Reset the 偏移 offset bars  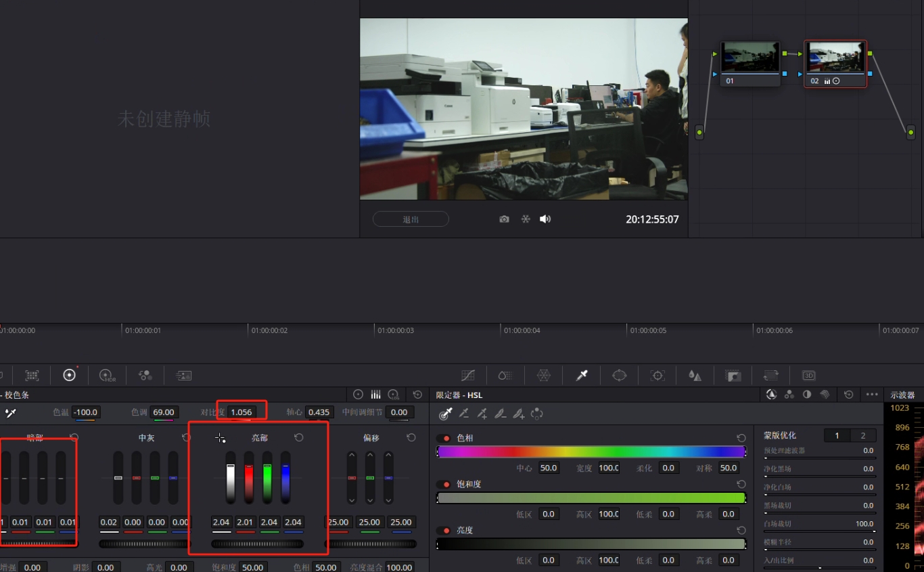click(x=411, y=438)
